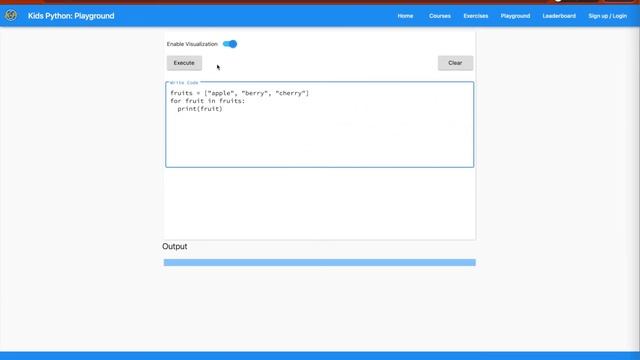Go to the Courses page
640x360 pixels.
[x=440, y=16]
